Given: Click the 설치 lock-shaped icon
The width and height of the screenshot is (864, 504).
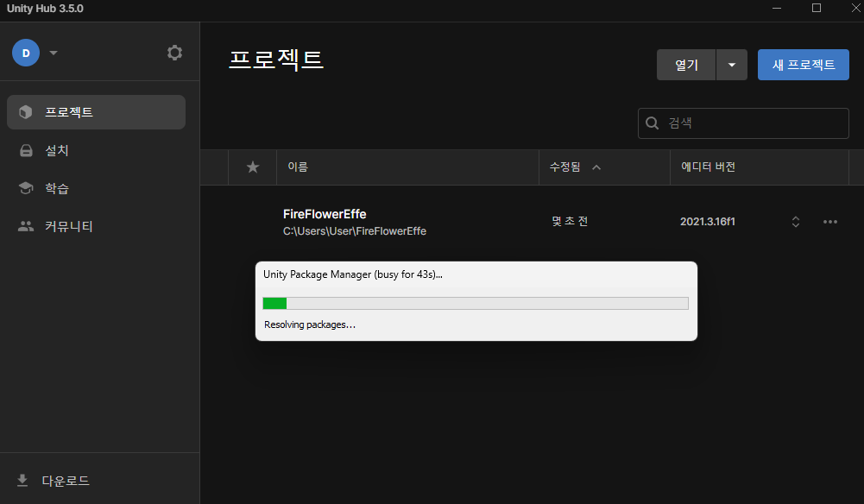Looking at the screenshot, I should pyautogui.click(x=26, y=150).
